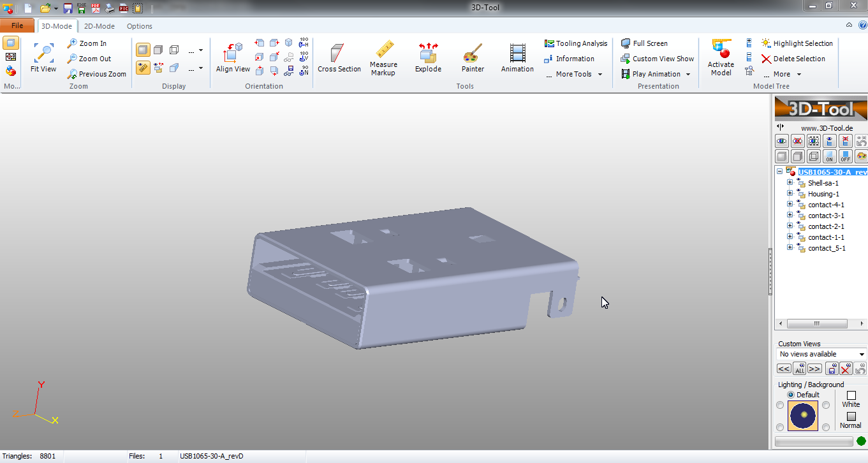Show ALL custom views button
This screenshot has height=463, width=868.
click(799, 369)
